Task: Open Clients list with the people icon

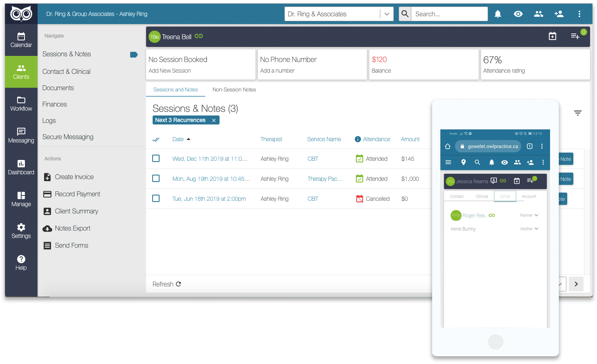Action: coord(538,13)
